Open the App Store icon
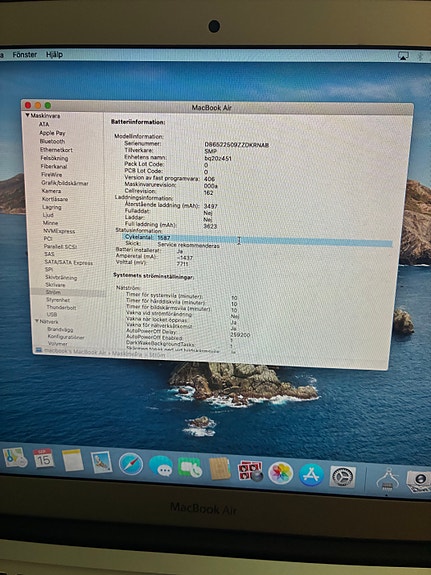This screenshot has height=575, width=431. pos(311,475)
